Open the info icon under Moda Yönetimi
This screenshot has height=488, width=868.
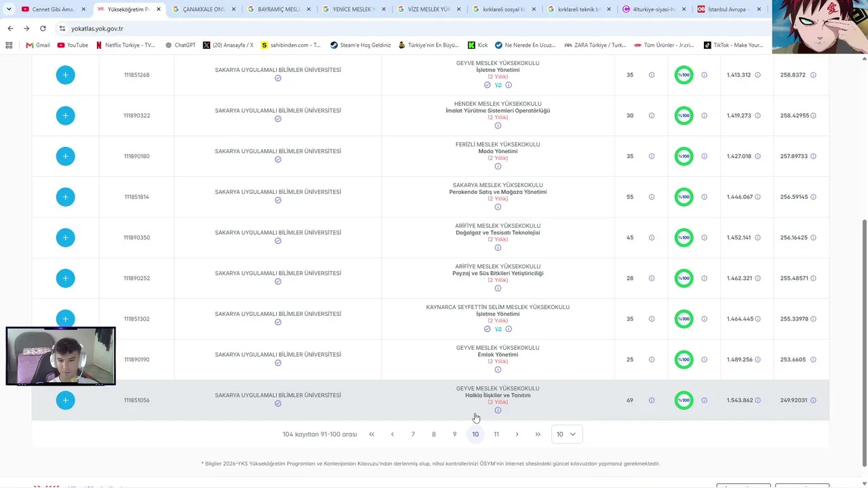pyautogui.click(x=498, y=166)
